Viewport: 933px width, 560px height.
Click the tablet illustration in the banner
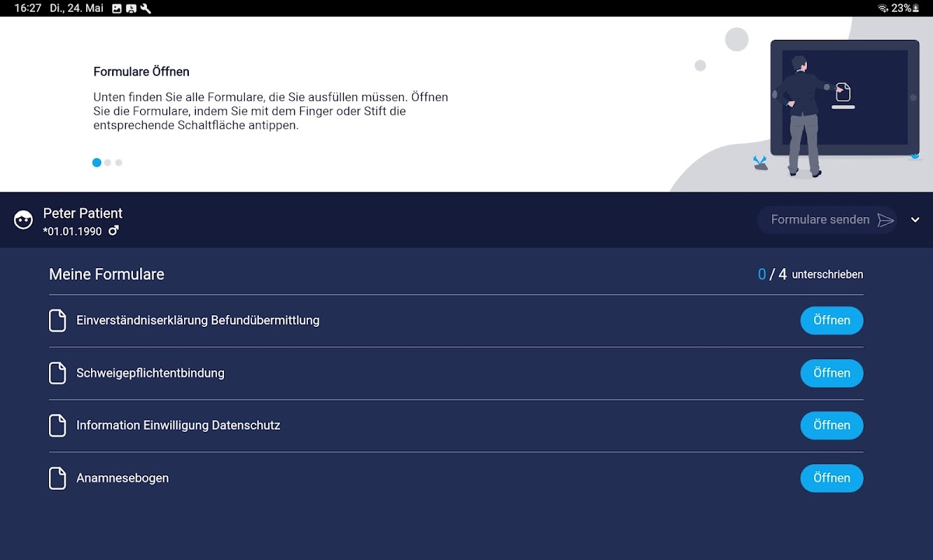[845, 98]
